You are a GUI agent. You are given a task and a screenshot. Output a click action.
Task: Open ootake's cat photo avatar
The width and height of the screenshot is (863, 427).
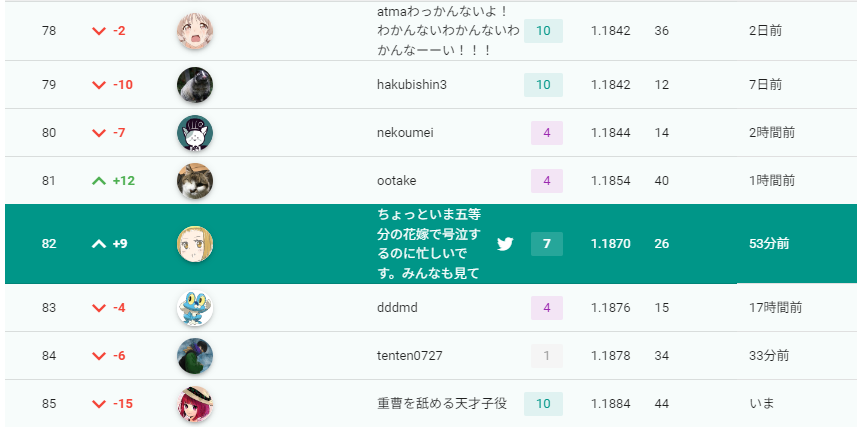click(195, 180)
